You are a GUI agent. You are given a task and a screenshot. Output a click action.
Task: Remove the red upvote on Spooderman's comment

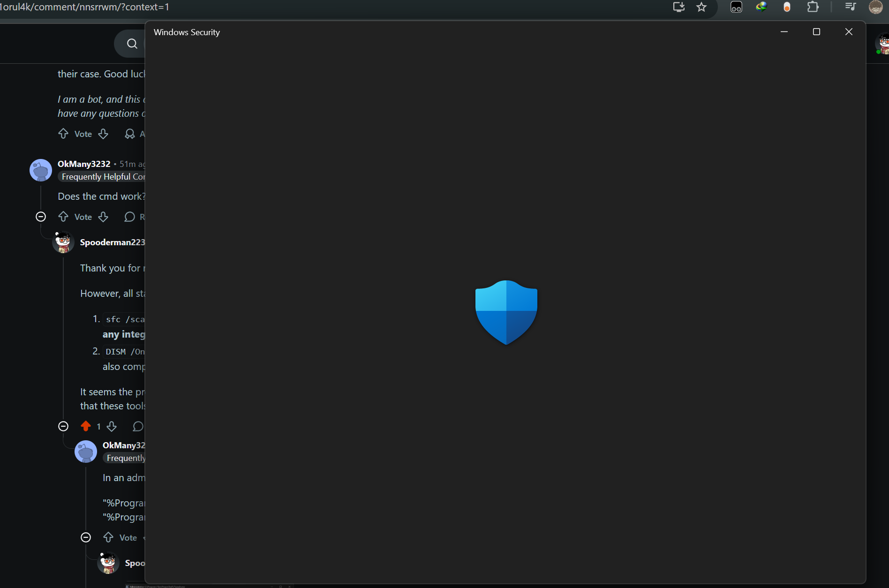[x=85, y=426]
